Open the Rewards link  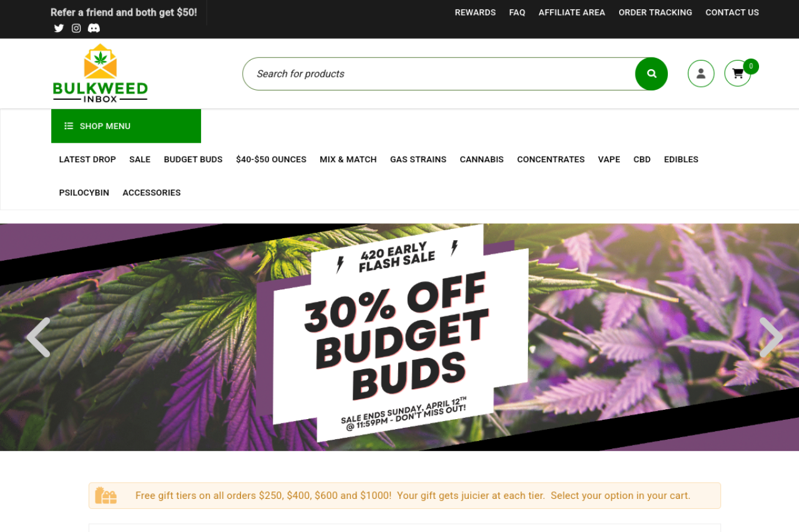tap(475, 12)
